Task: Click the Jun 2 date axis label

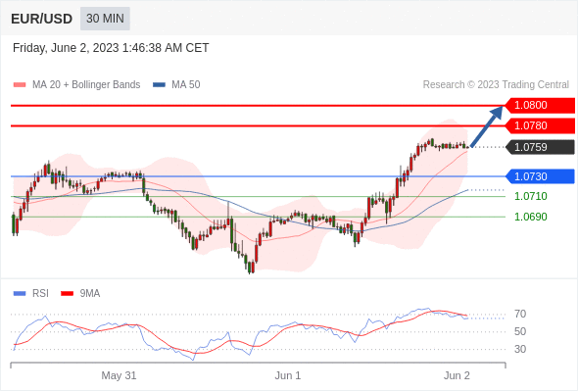Action: [457, 375]
